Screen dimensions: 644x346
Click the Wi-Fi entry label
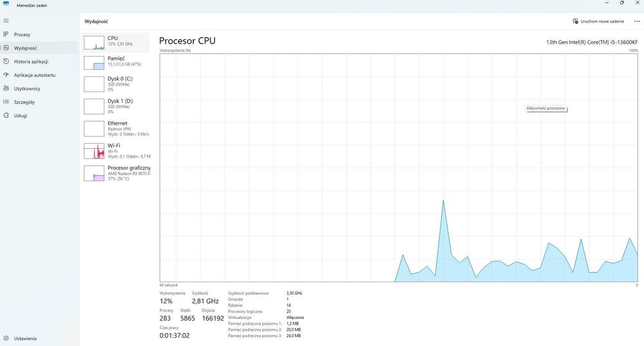(x=114, y=146)
